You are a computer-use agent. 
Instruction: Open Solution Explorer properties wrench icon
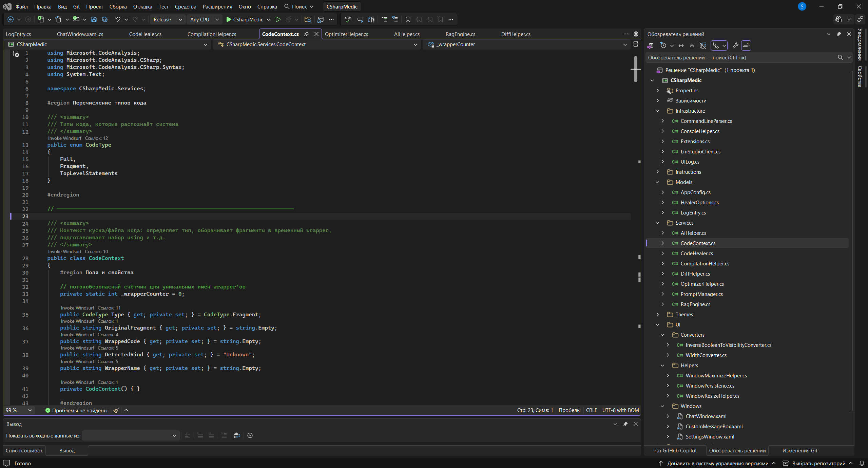(735, 45)
